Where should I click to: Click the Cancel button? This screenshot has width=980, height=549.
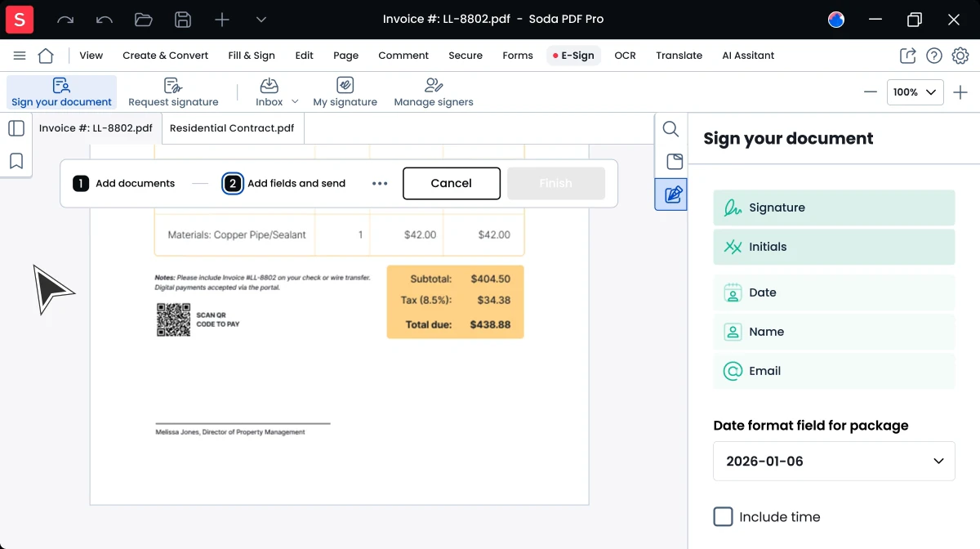coord(452,183)
